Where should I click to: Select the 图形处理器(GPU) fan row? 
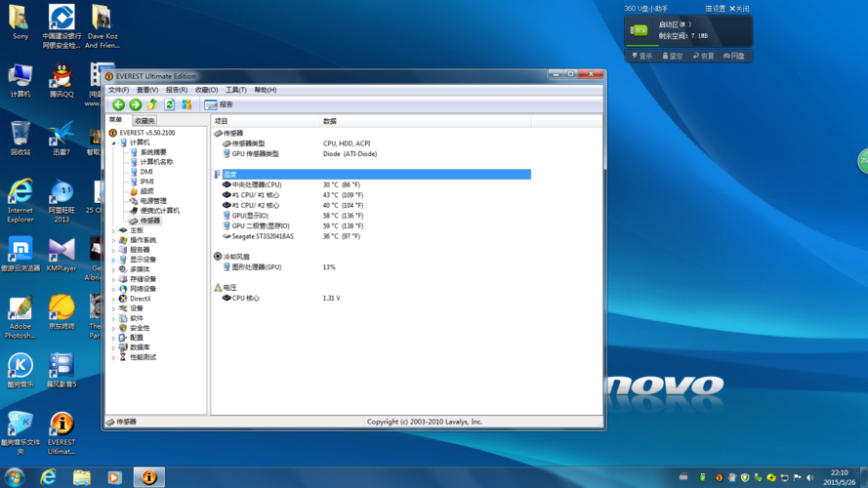[257, 267]
